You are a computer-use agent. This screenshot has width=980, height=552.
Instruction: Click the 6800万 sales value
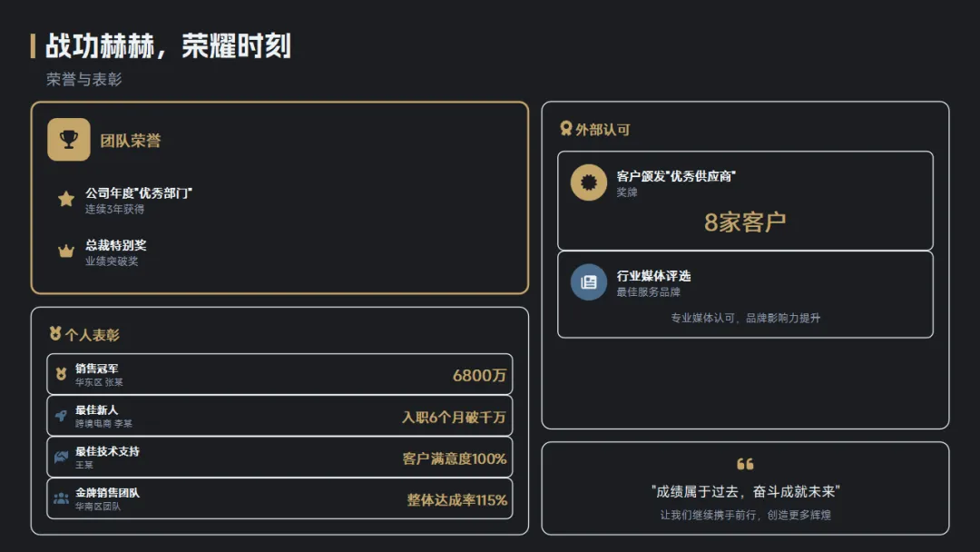pos(479,376)
